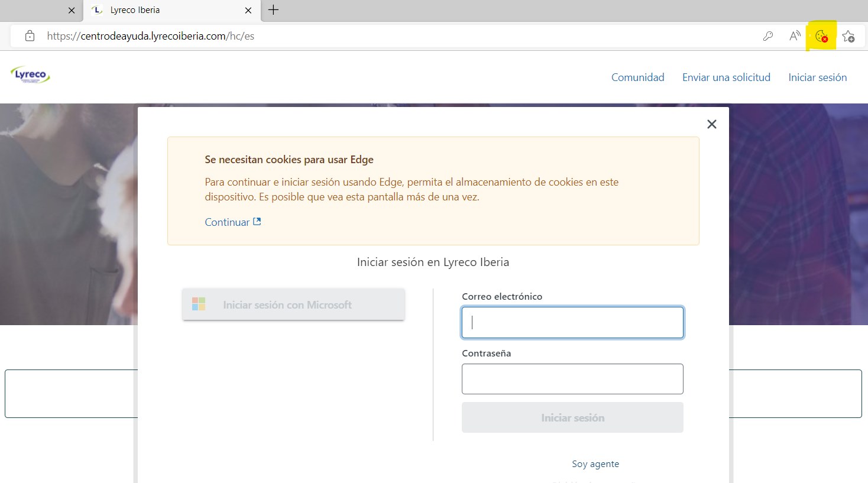Focus the Contraseña password field
868x483 pixels.
(572, 379)
